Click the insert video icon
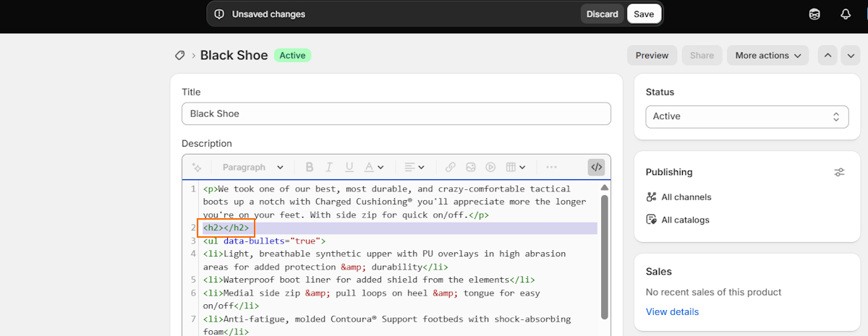The image size is (868, 336). tap(491, 167)
